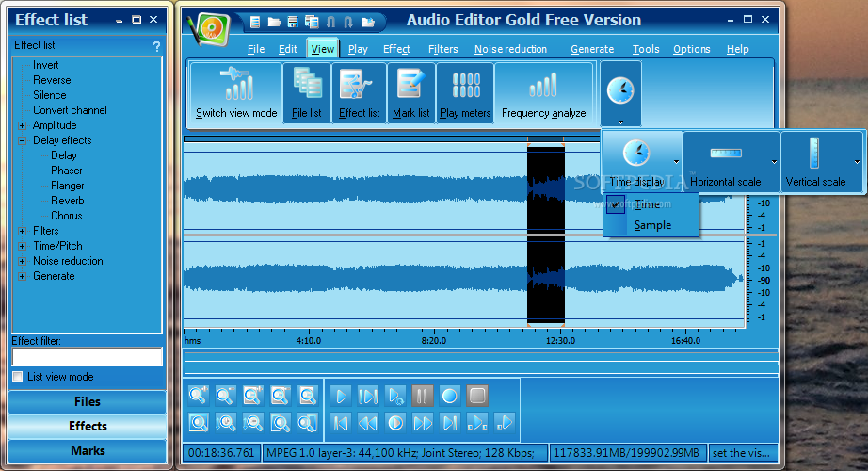Viewport: 868px width, 471px height.
Task: Click the zoom in magnifier icon
Action: point(199,396)
